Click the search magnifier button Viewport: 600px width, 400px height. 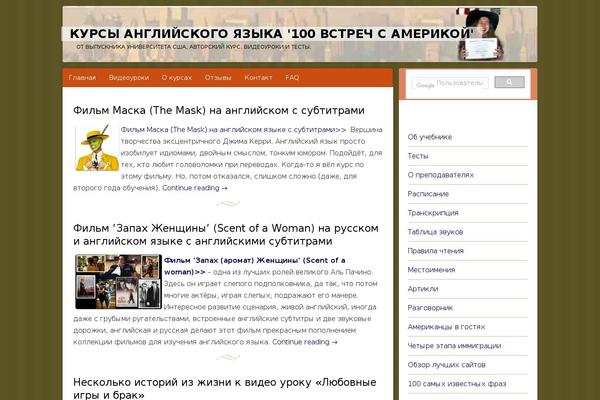[509, 82]
